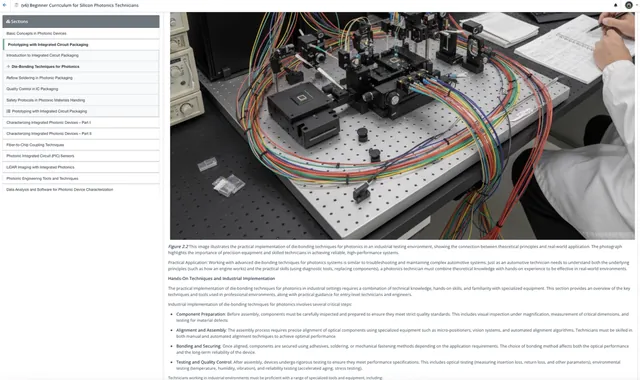
Task: Open Photonic Engineering Tools and Techniques section
Action: [81, 178]
